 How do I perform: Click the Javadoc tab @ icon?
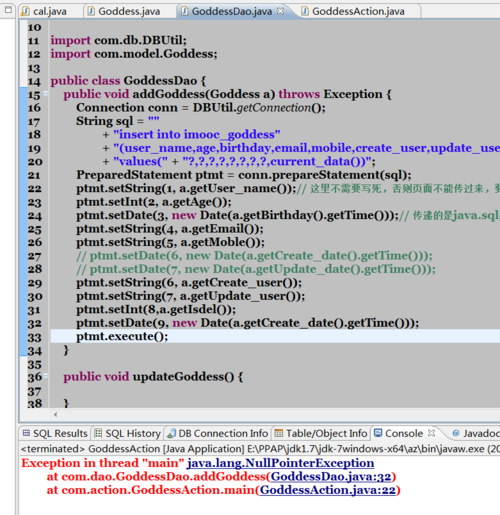point(456,433)
